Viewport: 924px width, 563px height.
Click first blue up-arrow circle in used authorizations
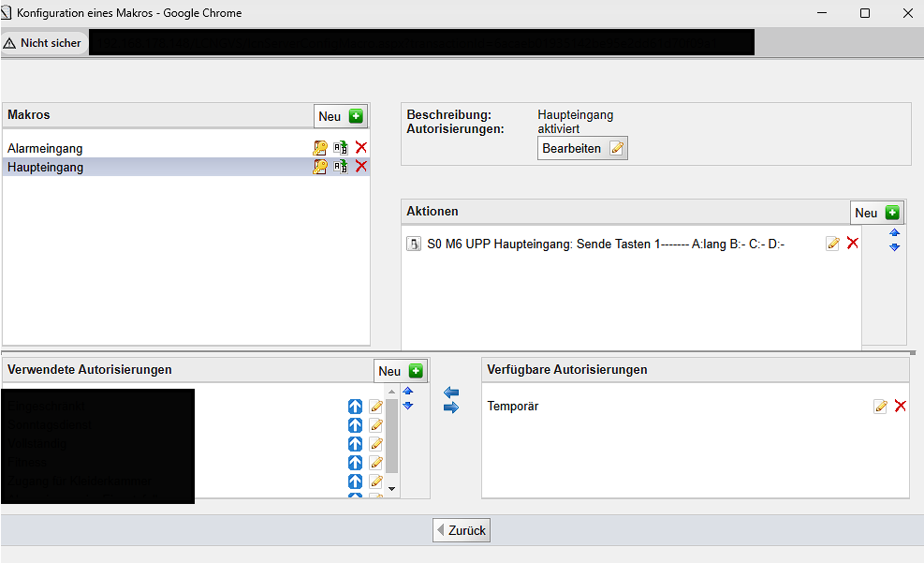point(355,407)
